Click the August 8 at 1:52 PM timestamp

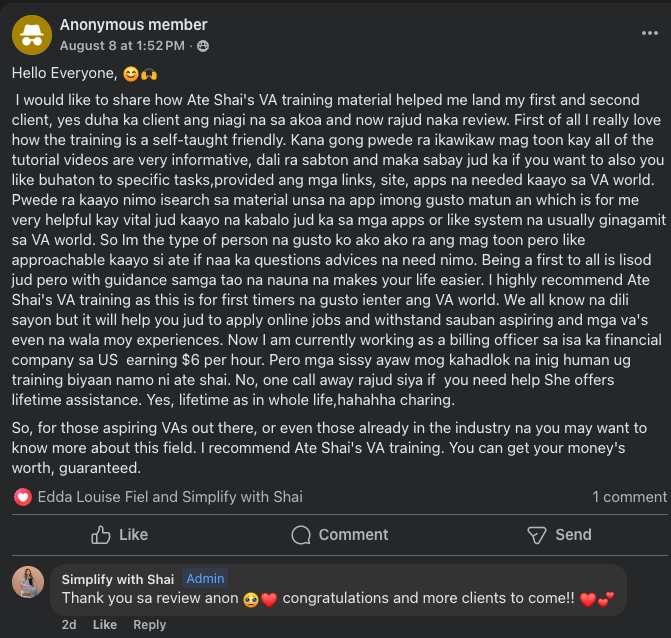point(122,46)
